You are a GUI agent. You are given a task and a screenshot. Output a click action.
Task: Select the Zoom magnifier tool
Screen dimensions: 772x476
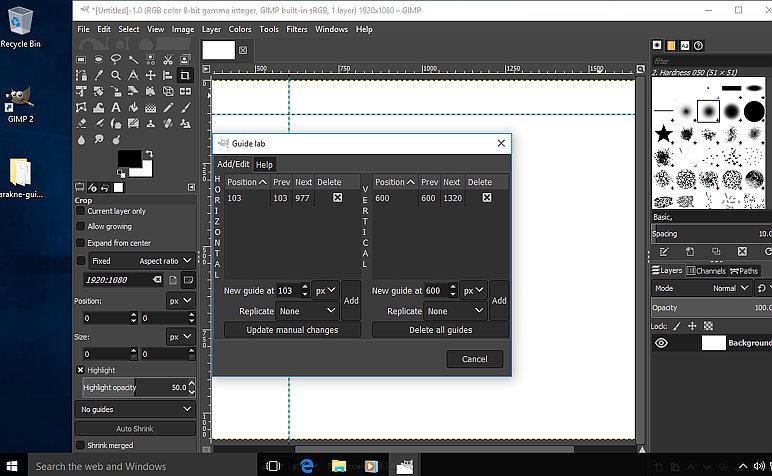click(116, 75)
